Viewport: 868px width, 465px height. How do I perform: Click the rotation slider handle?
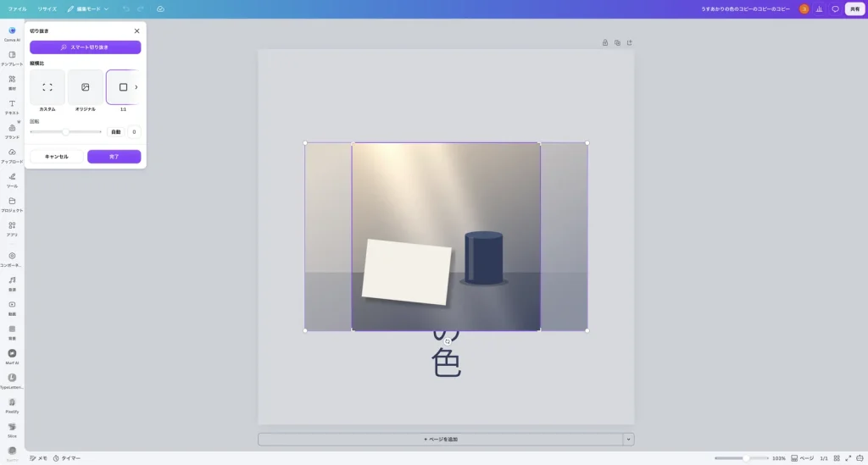click(x=65, y=131)
